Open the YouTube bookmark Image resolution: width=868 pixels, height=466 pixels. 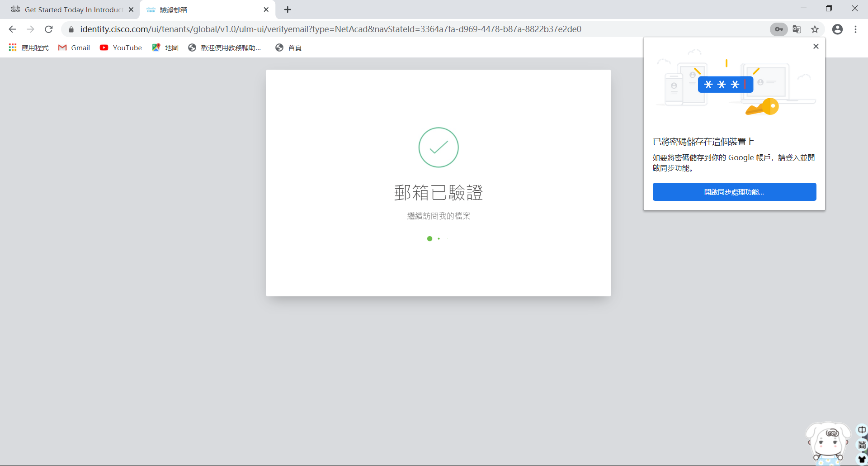point(121,48)
